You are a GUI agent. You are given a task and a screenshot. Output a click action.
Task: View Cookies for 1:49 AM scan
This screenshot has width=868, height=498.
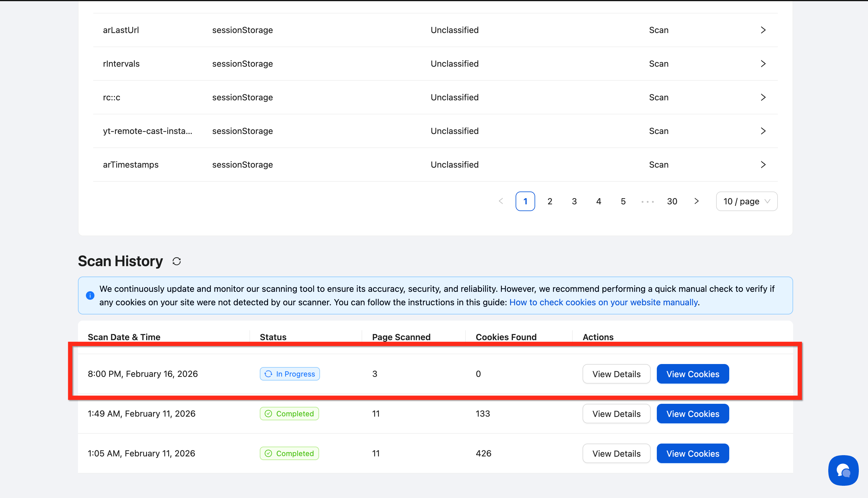tap(692, 414)
